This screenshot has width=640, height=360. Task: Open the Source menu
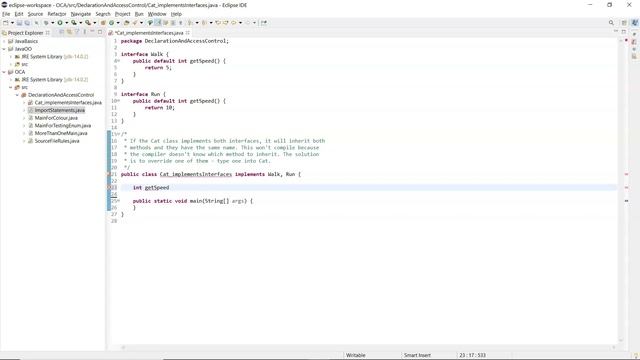pos(35,14)
